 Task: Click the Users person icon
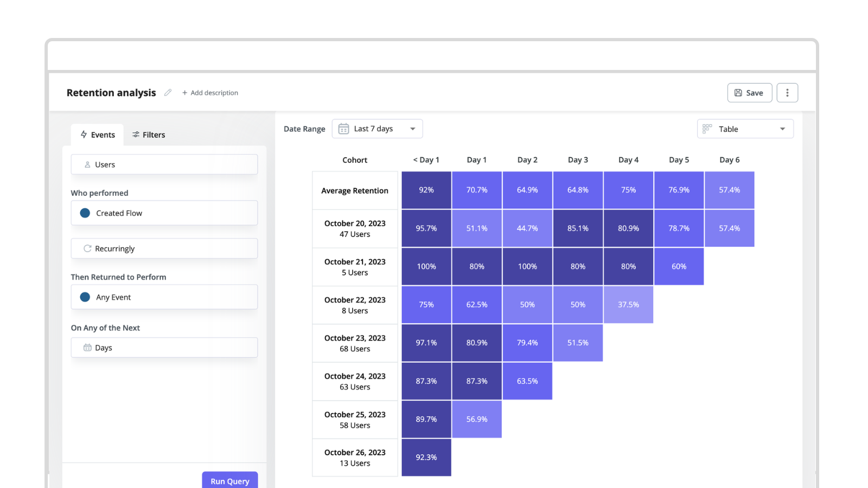click(x=88, y=164)
